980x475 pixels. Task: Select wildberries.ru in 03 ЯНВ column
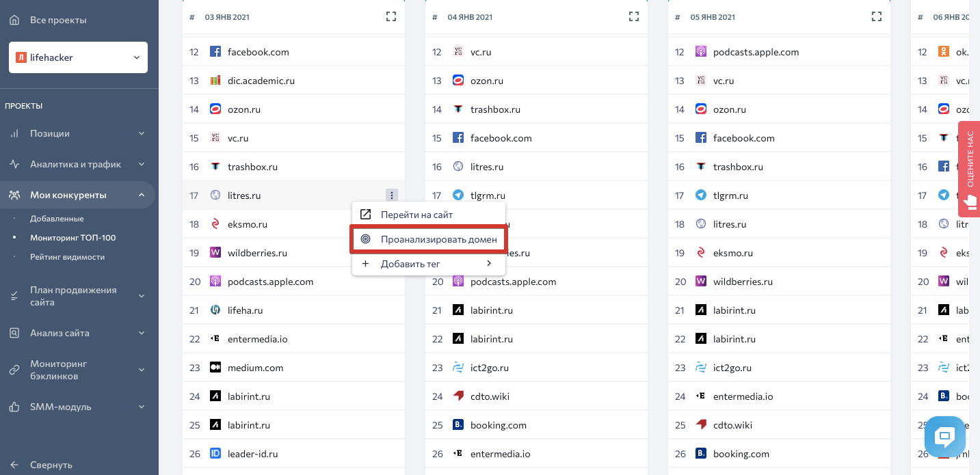257,253
